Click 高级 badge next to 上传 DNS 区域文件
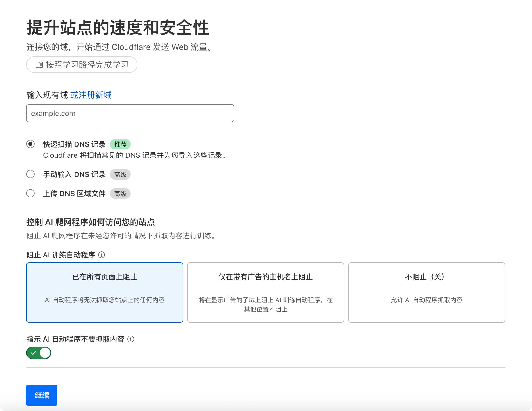 coord(120,194)
